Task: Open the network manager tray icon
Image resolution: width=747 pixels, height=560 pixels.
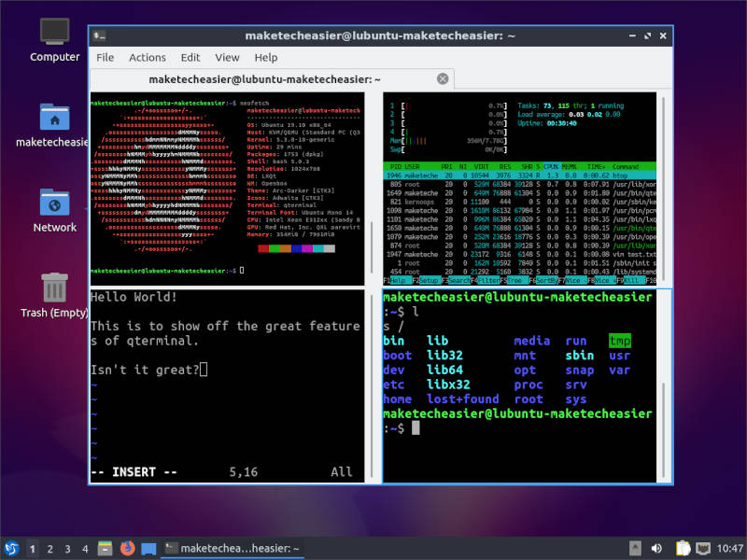Action: [701, 548]
